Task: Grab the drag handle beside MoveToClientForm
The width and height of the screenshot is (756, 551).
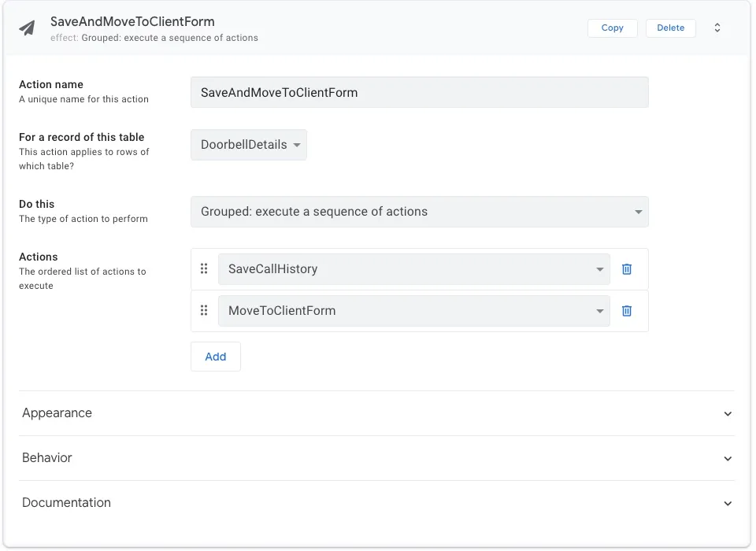Action: (x=204, y=310)
